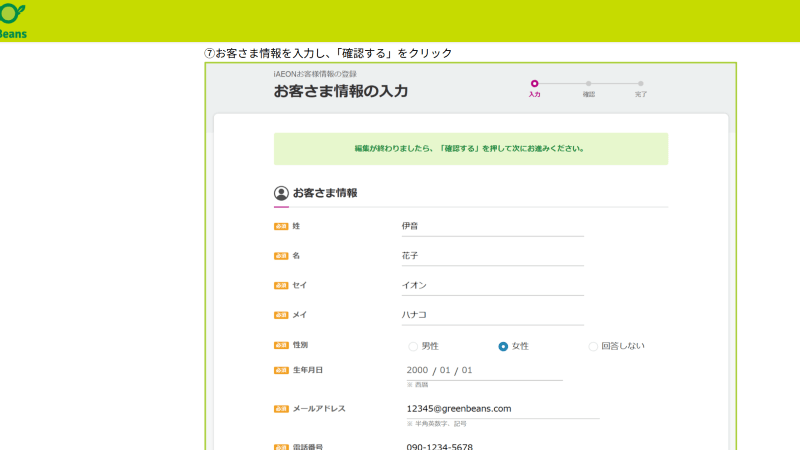Click the 必須 badge next to 姓
The image size is (800, 450).
tap(281, 227)
